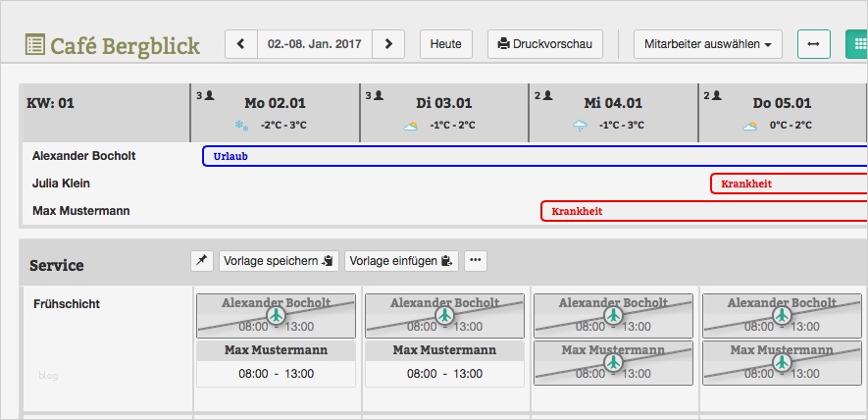Screen dimensions: 868x420
Task: Click vacation plane icon on Alexander's Tuesday shift
Action: pyautogui.click(x=444, y=315)
